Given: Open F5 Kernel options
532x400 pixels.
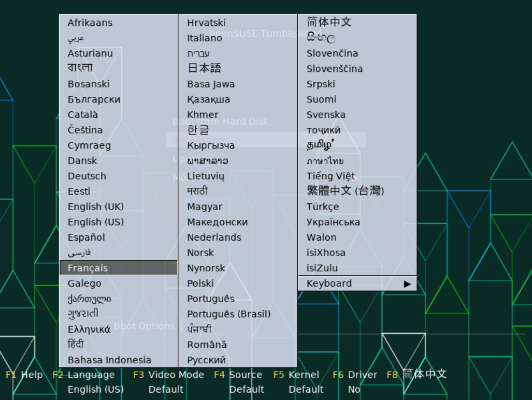Looking at the screenshot, I should point(296,375).
